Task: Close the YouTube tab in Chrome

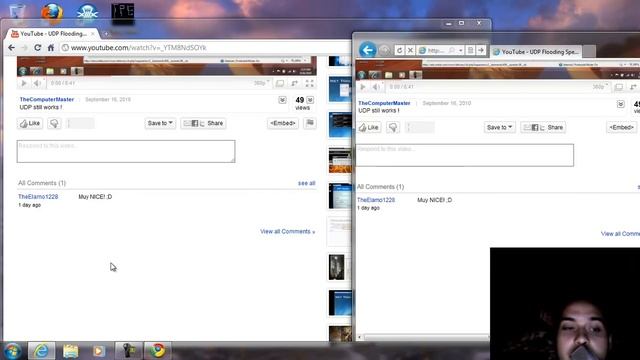Action: [93, 33]
